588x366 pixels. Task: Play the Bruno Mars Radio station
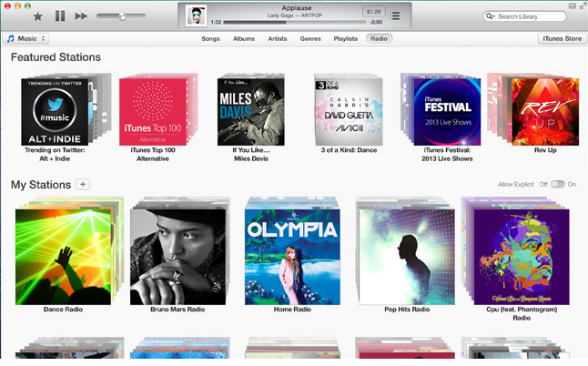[177, 257]
